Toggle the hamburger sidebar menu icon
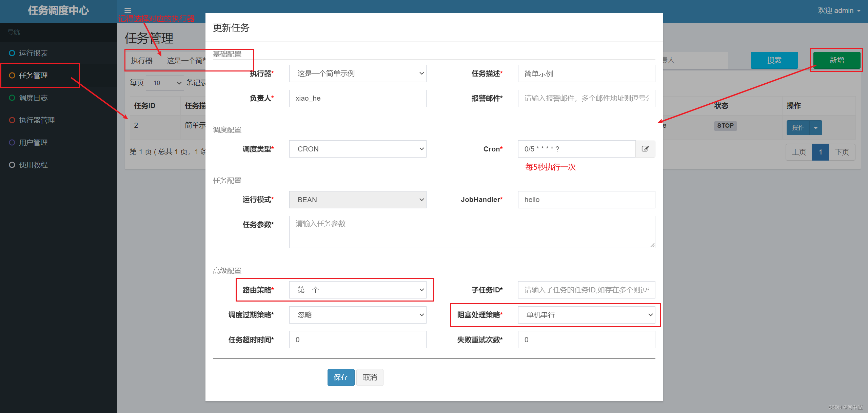 click(127, 11)
